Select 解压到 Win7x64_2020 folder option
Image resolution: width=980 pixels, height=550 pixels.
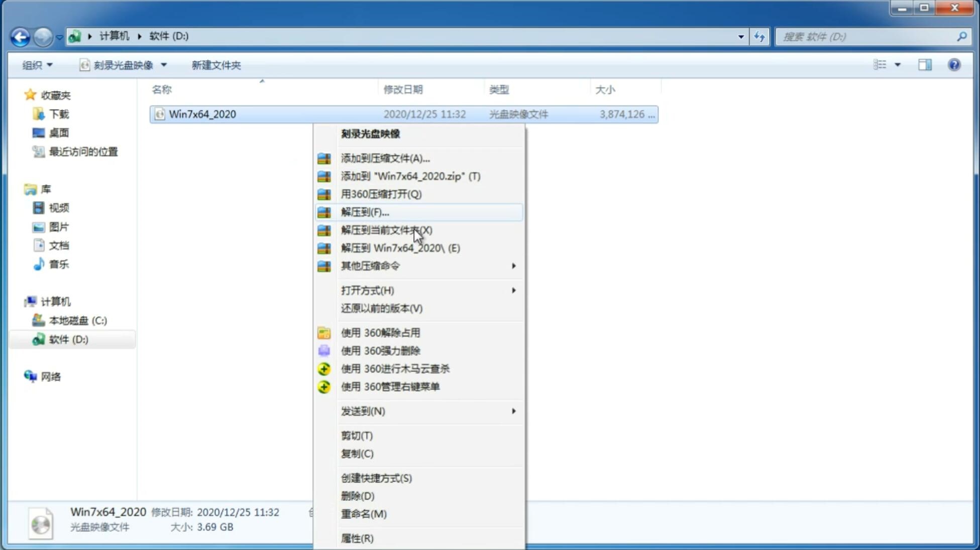400,247
